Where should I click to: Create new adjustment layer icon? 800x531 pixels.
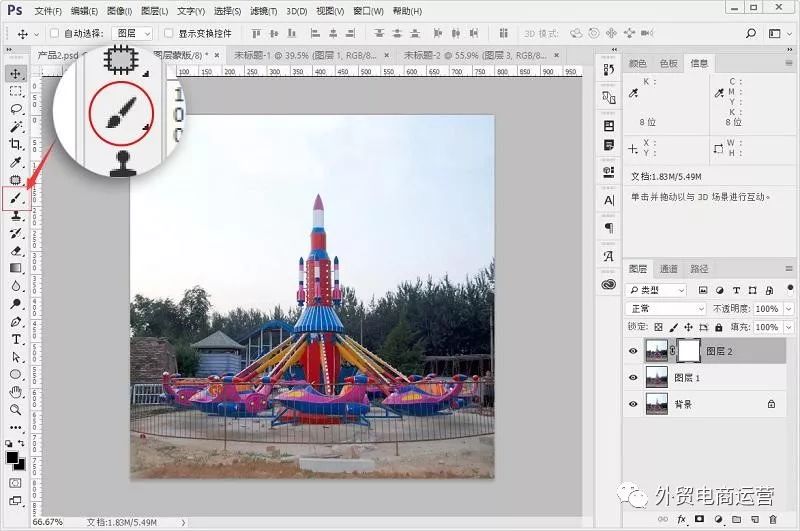point(718,519)
